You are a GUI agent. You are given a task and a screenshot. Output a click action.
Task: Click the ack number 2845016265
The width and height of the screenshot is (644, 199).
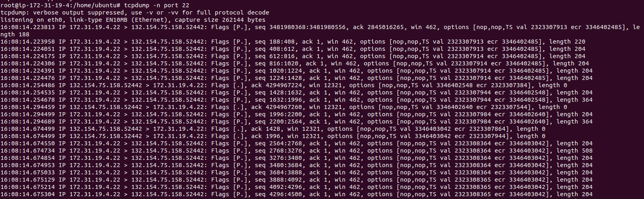point(385,27)
